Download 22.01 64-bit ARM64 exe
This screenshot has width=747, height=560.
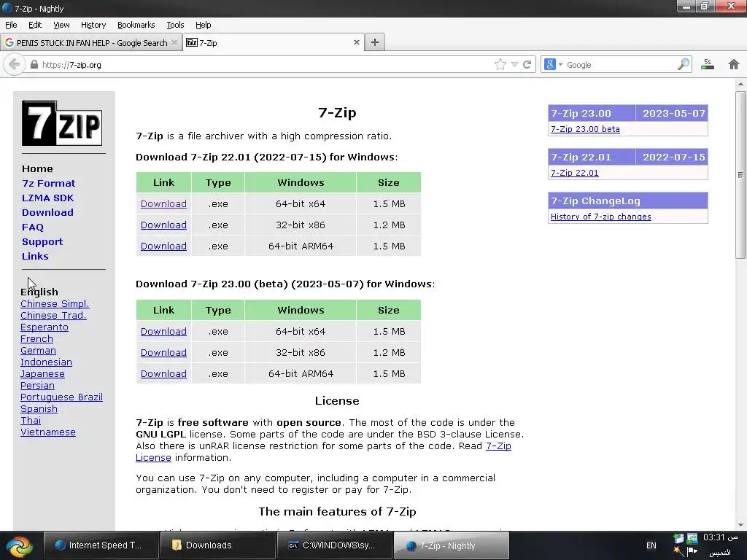[x=163, y=246]
